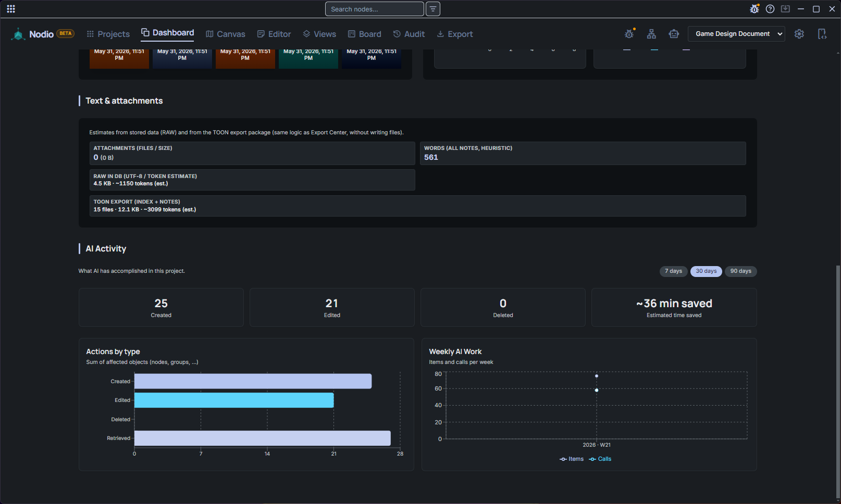Click the Text & attachments heading

point(124,101)
